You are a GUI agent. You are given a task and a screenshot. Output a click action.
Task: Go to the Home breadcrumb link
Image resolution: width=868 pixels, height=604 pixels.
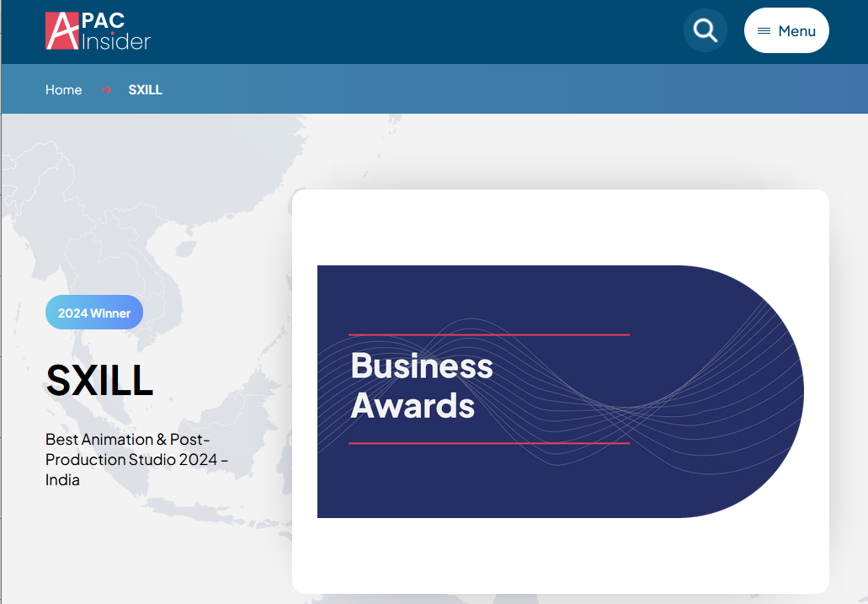(x=64, y=89)
